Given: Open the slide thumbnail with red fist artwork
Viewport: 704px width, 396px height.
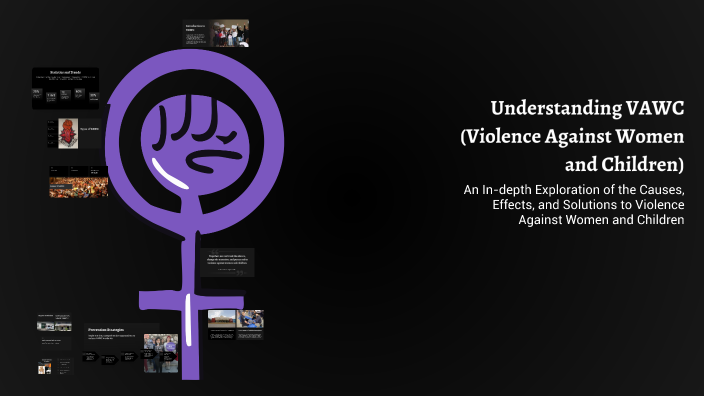Looking at the screenshot, I should [x=75, y=133].
